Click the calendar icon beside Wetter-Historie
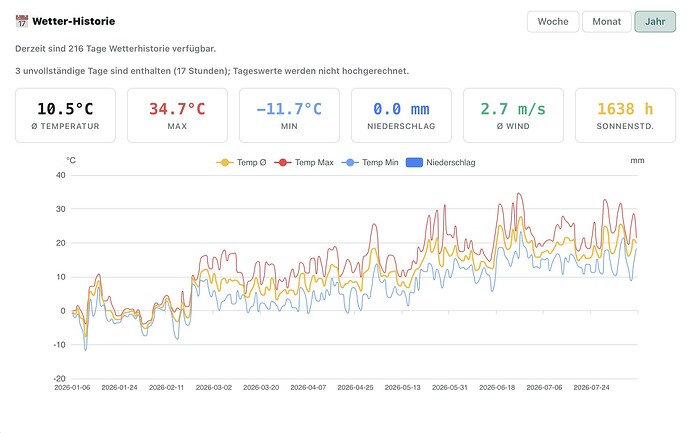The width and height of the screenshot is (690, 433). (22, 21)
